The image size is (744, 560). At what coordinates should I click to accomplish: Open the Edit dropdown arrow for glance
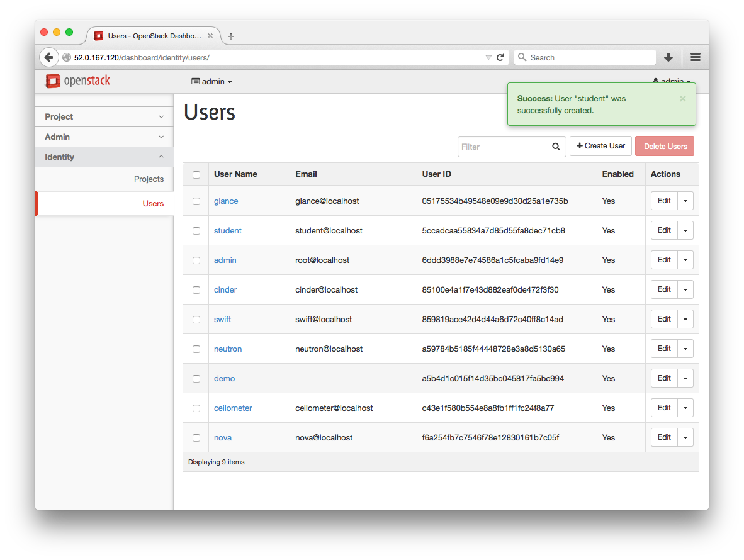(x=685, y=200)
